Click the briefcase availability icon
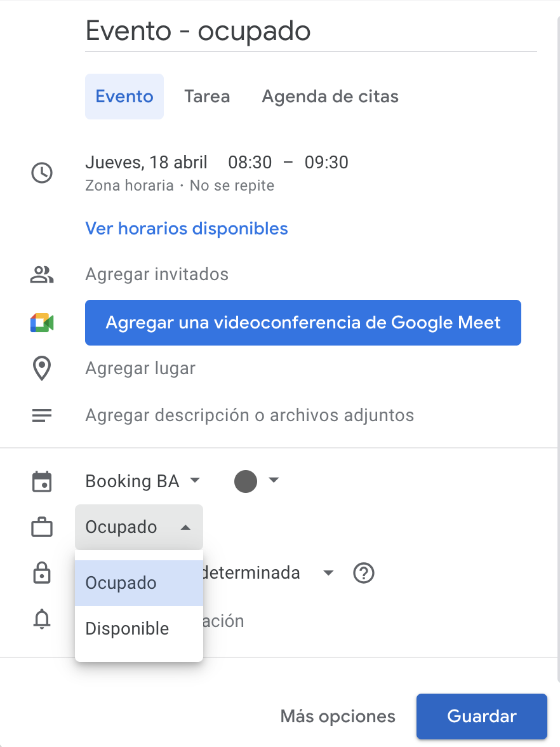560x747 pixels. tap(42, 527)
